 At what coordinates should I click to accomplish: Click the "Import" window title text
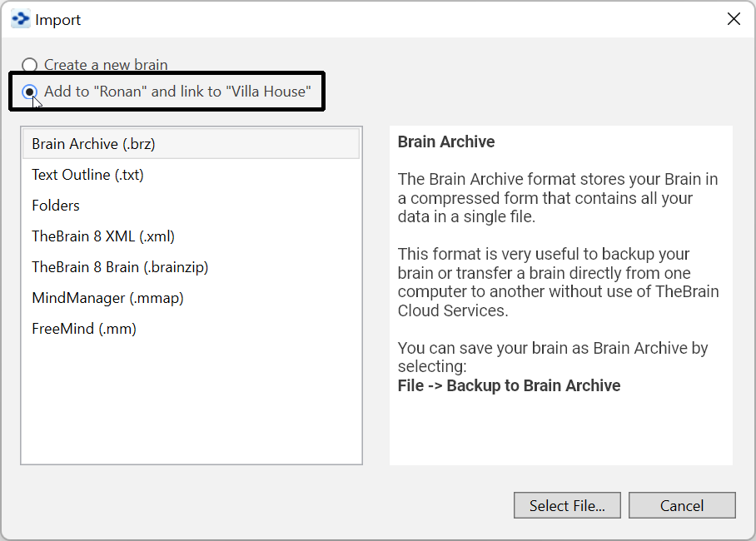click(58, 20)
